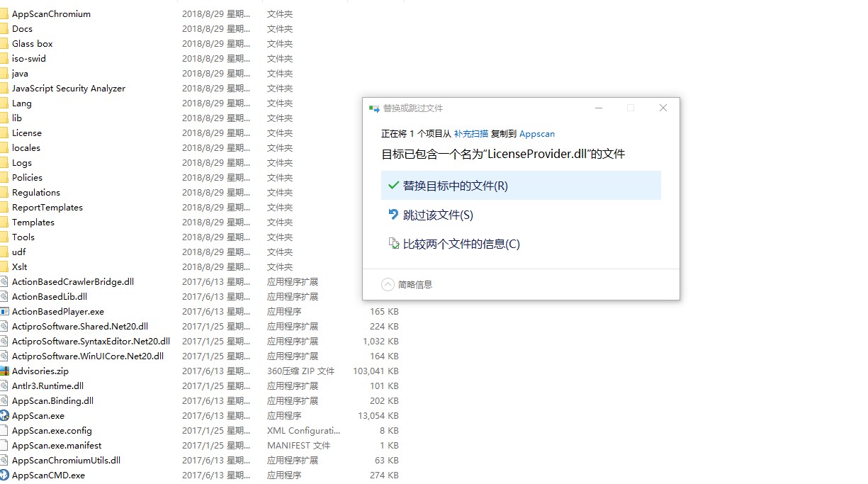This screenshot has width=868, height=484.
Task: Select the Xslt folder icon
Action: [4, 266]
